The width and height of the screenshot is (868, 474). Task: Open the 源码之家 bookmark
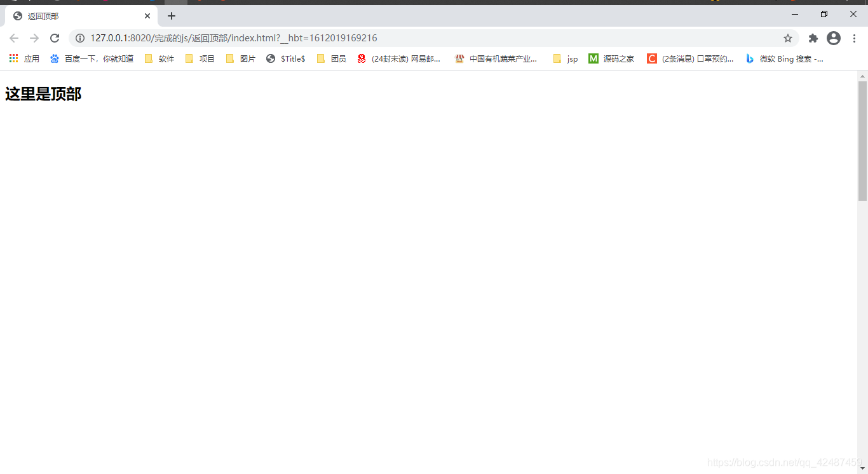click(x=611, y=58)
